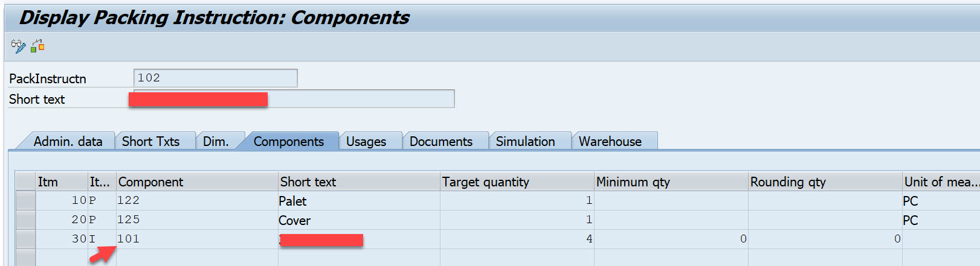Viewport: 980px width, 266px height.
Task: Switch to the Short Txts tab
Action: (x=150, y=141)
